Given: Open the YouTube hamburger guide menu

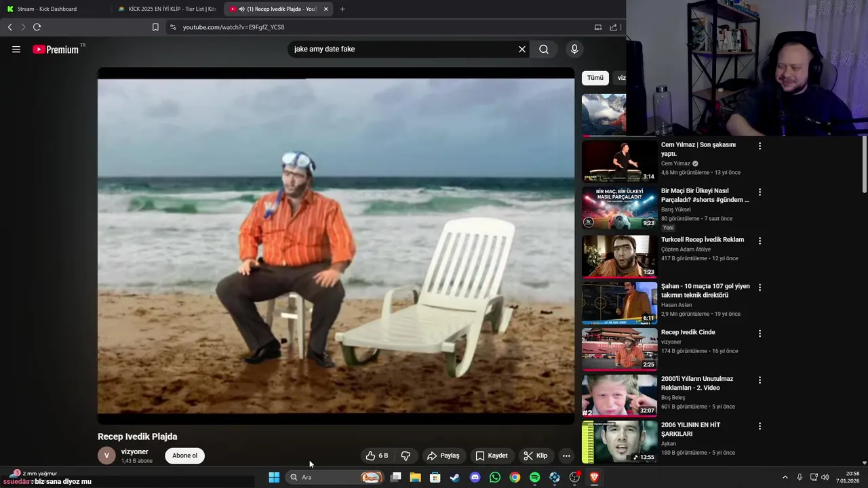Looking at the screenshot, I should pyautogui.click(x=16, y=49).
